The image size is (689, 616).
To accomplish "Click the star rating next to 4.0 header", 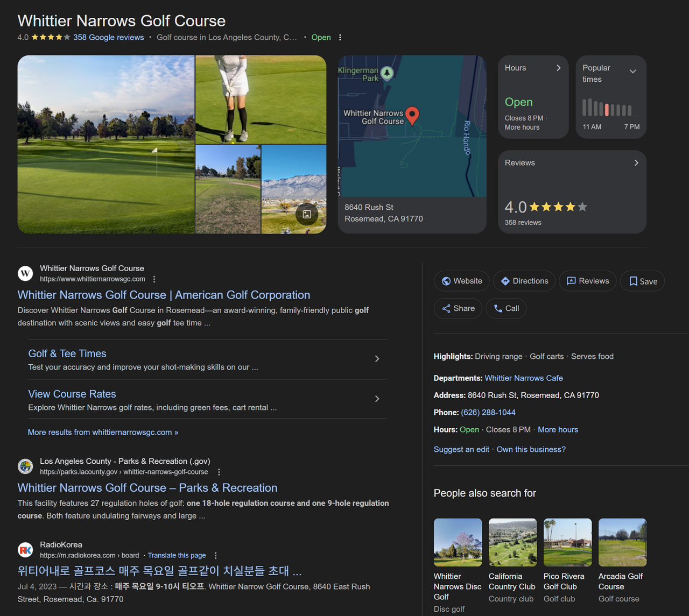I will click(51, 38).
